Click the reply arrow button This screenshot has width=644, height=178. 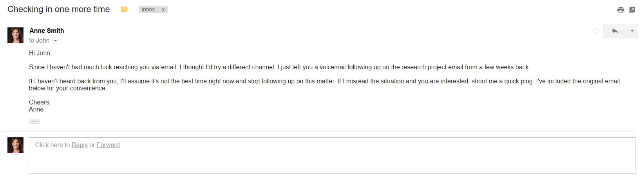point(615,31)
